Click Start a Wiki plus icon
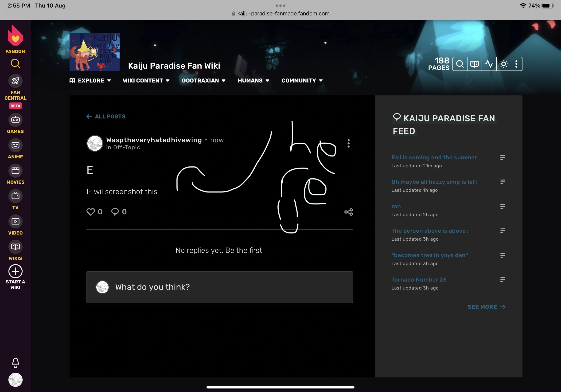The width and height of the screenshot is (561, 392). [x=16, y=271]
